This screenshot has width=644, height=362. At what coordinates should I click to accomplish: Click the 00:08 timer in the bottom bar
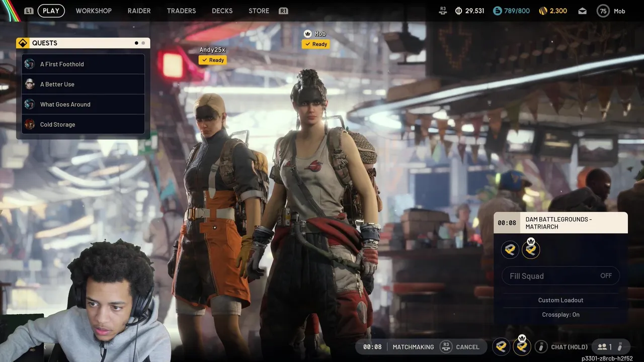(372, 347)
